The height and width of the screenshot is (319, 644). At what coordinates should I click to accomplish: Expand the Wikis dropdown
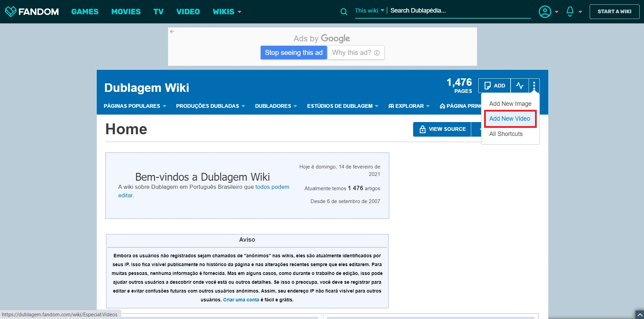click(x=227, y=12)
